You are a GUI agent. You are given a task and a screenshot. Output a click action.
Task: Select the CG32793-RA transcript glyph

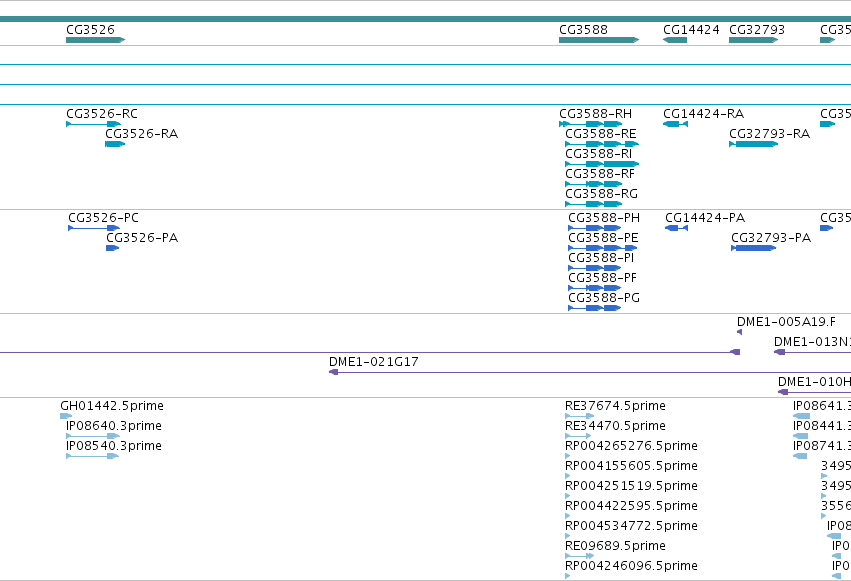pyautogui.click(x=754, y=144)
